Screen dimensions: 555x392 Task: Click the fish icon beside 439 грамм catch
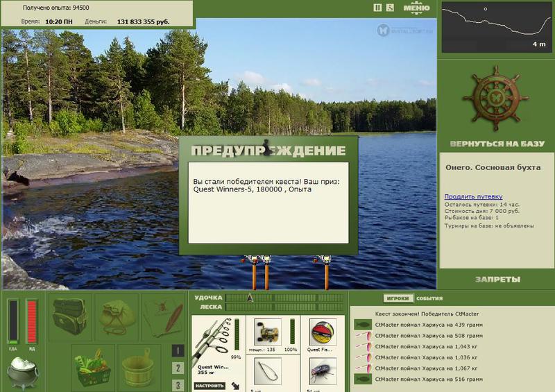(363, 325)
